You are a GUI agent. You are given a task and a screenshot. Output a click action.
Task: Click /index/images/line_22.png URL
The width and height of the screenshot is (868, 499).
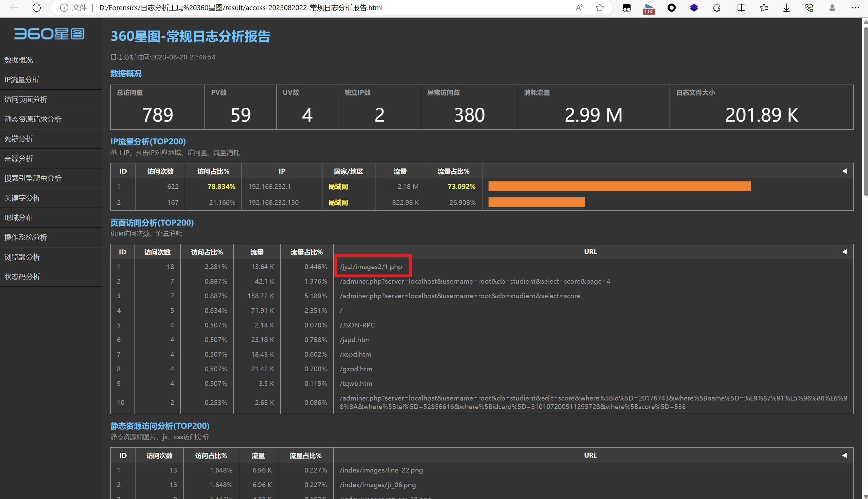pos(381,470)
